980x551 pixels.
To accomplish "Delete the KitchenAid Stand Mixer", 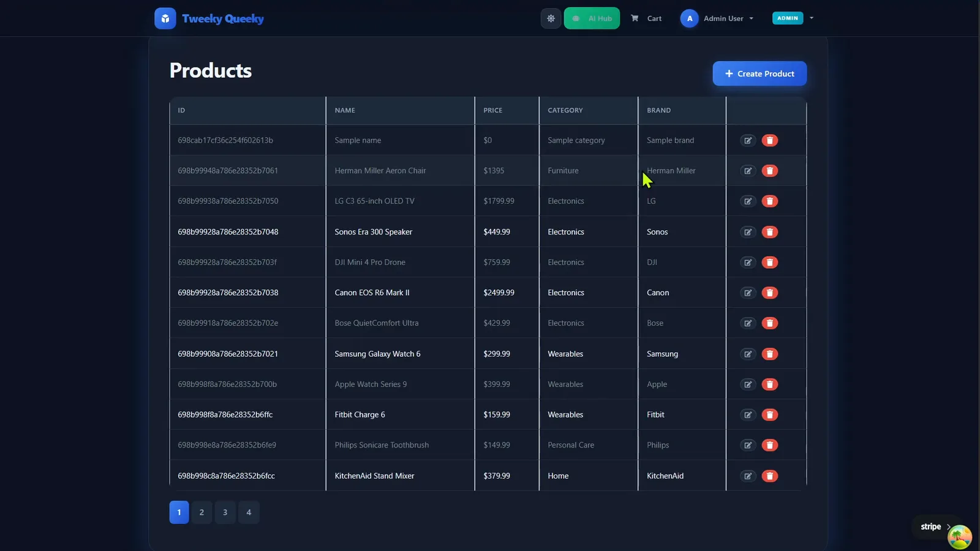I will [770, 476].
